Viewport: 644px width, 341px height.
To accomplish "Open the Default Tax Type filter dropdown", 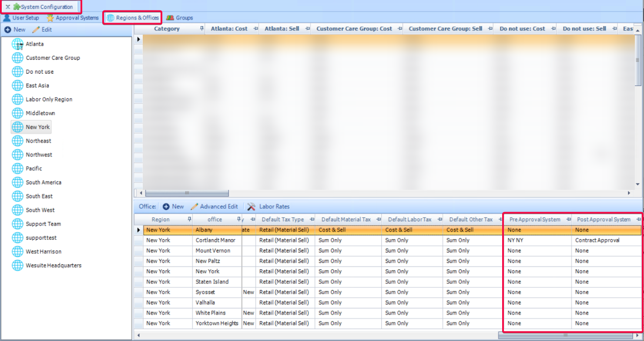I will click(311, 219).
